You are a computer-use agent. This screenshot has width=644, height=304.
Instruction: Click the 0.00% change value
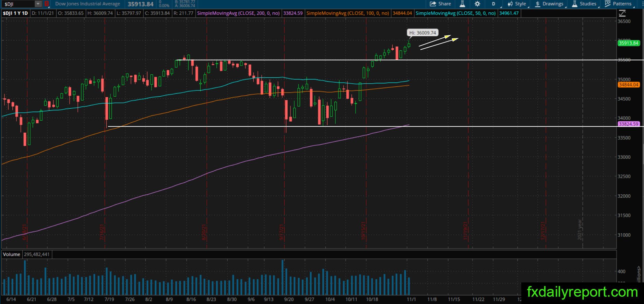point(164,5)
